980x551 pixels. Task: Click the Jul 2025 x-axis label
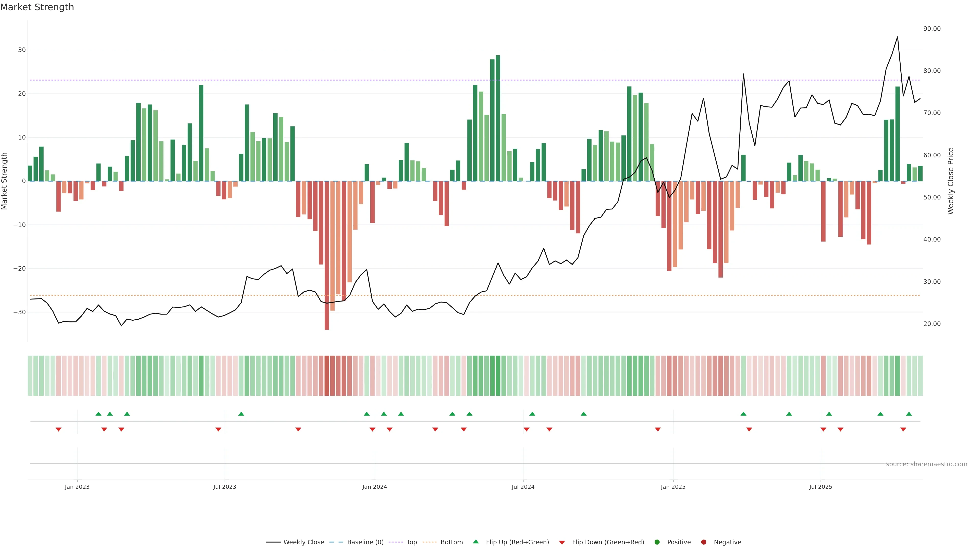[820, 487]
